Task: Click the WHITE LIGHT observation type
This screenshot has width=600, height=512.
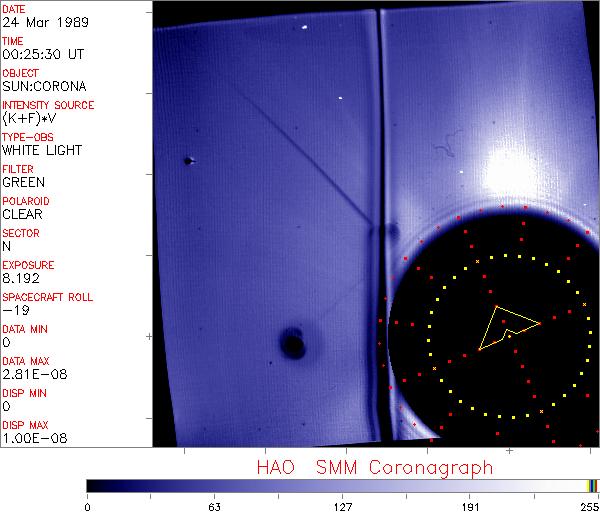Action: [42, 151]
